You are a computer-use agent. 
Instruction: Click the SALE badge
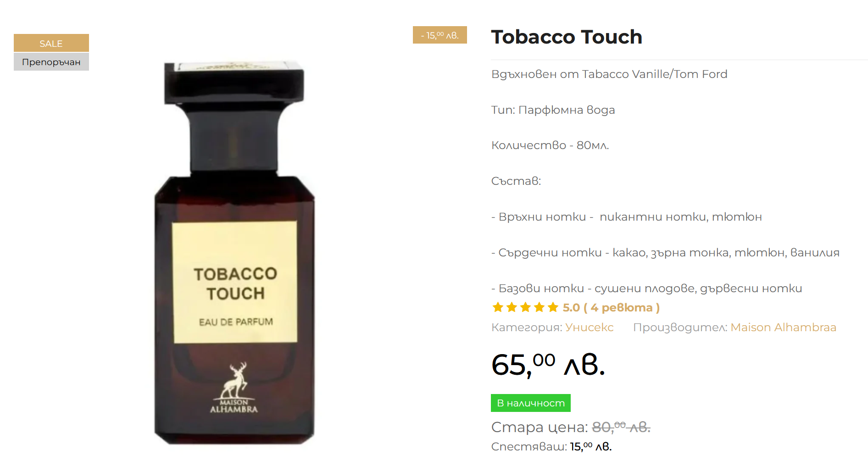[51, 43]
